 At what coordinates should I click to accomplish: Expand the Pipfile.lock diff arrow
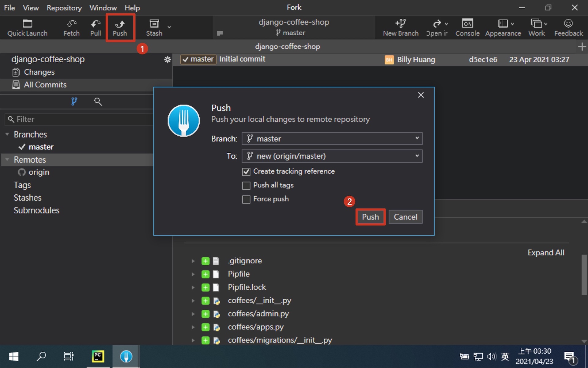pos(193,287)
